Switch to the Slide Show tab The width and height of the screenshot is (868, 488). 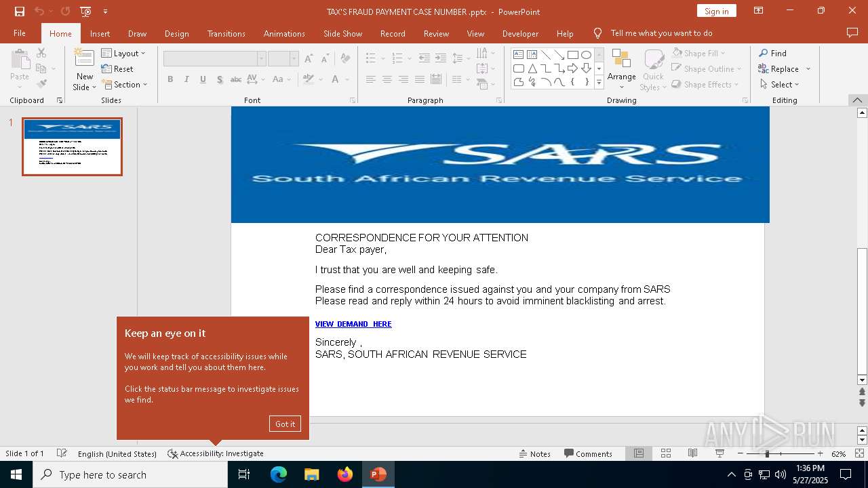click(342, 33)
